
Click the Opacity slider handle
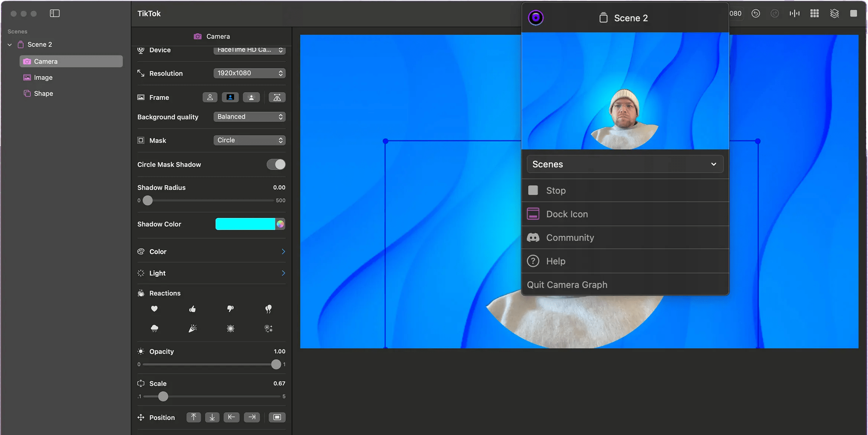(276, 364)
